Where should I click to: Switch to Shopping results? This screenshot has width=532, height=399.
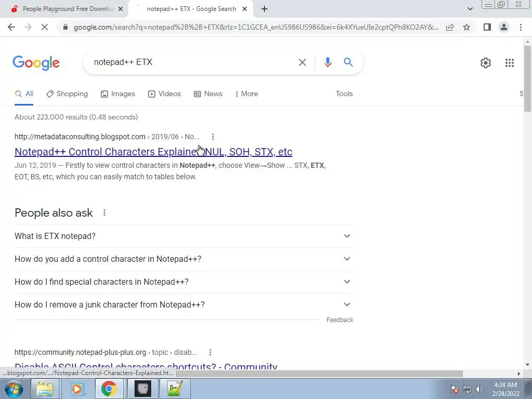pos(67,94)
